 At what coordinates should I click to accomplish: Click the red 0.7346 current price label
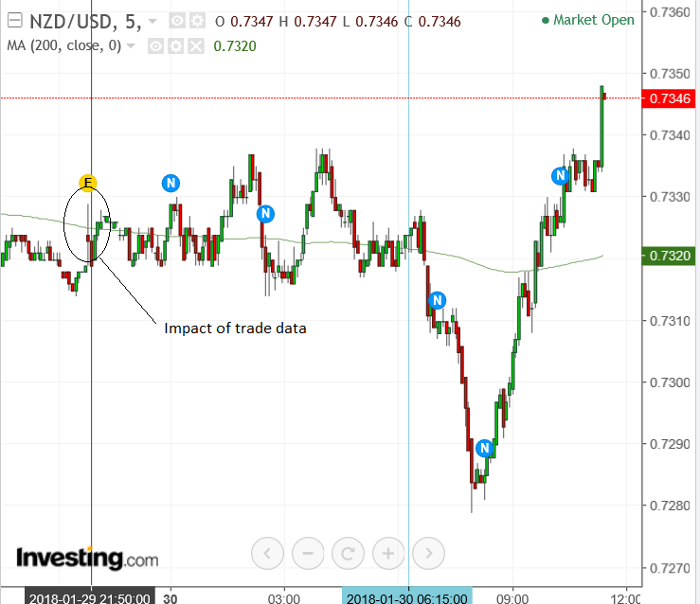[669, 98]
